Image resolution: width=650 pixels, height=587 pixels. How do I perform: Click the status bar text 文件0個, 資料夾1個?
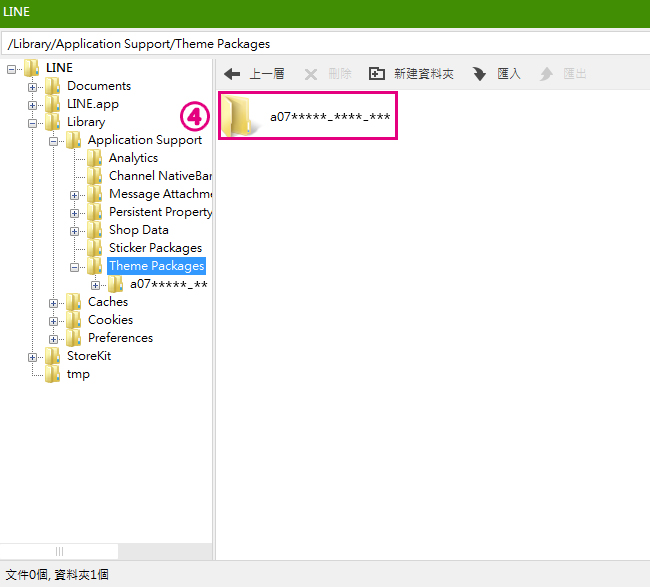point(57,575)
